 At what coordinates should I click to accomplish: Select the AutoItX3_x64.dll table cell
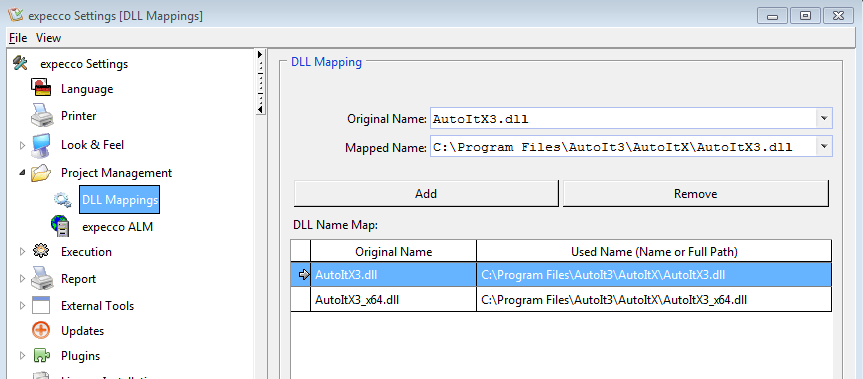(394, 299)
